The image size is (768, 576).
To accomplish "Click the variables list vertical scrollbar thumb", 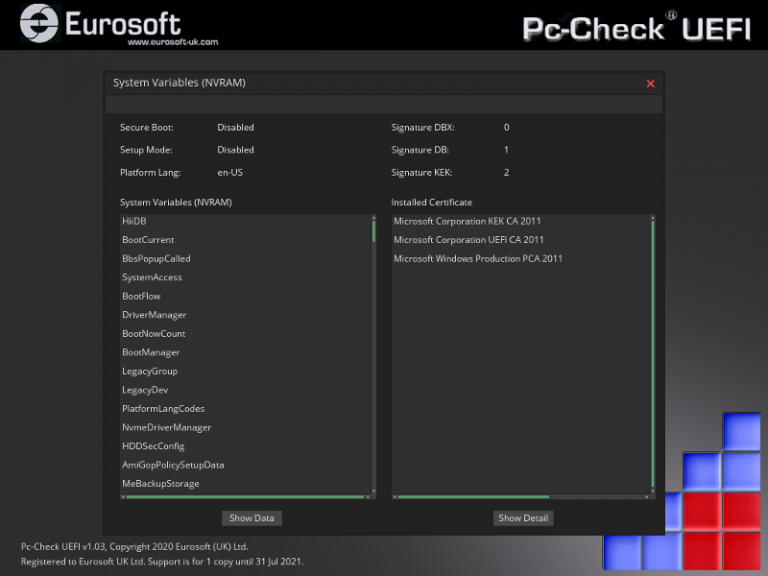I will pyautogui.click(x=374, y=231).
